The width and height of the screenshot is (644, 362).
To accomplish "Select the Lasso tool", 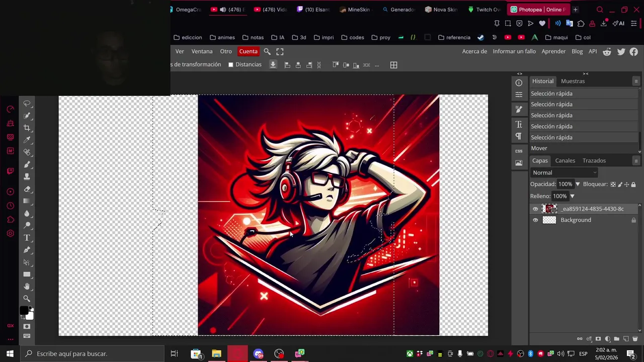I will tap(27, 104).
